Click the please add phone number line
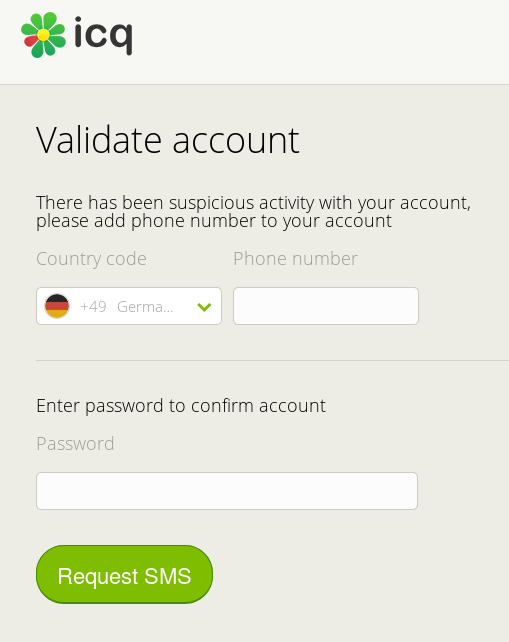Screen dimensions: 509x642 214,222
